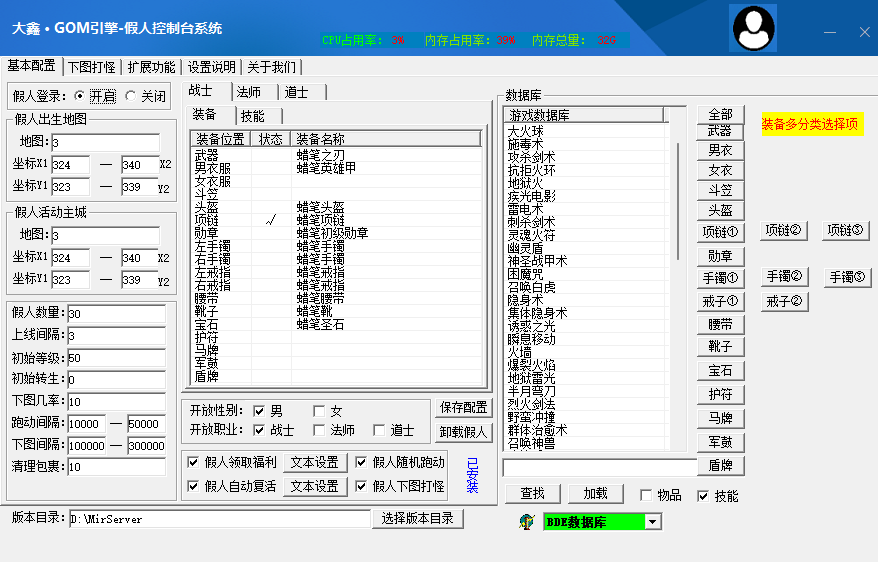Image resolution: width=878 pixels, height=562 pixels.
Task: Open 技能 sub-tab
Action: coord(258,116)
